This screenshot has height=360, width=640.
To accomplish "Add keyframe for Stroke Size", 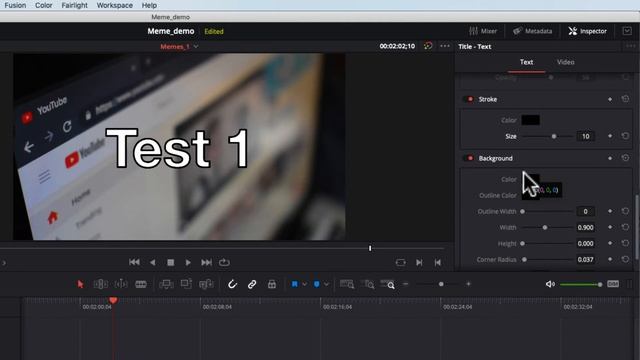I will (610, 136).
